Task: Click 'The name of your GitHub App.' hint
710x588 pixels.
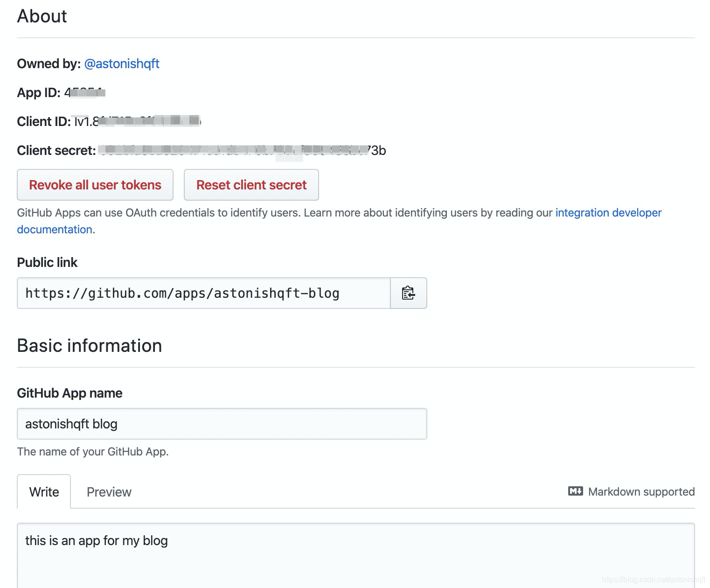Action: click(x=93, y=451)
